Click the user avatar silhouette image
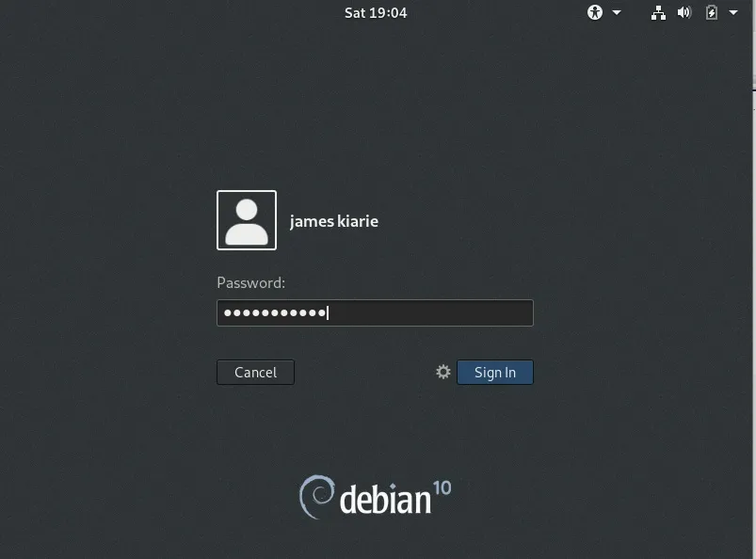 [x=246, y=219]
